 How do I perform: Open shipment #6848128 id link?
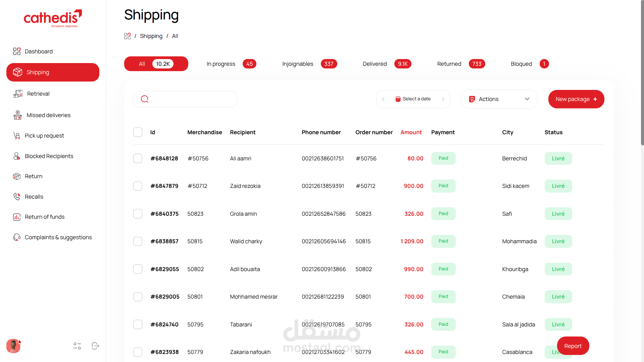[164, 158]
